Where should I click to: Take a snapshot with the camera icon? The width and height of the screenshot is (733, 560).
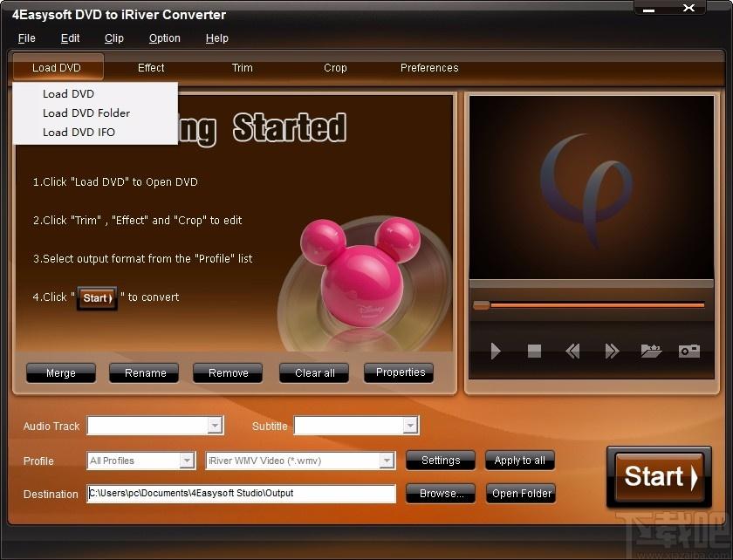[x=689, y=351]
